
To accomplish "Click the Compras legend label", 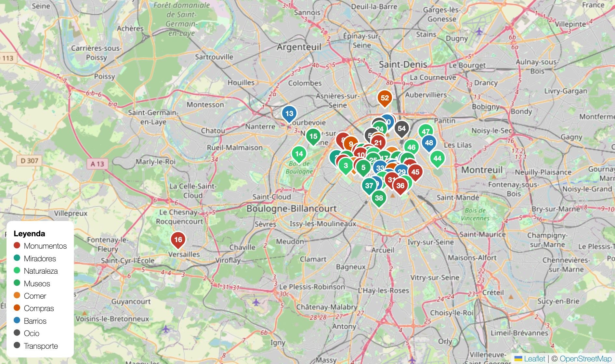I will pos(39,308).
